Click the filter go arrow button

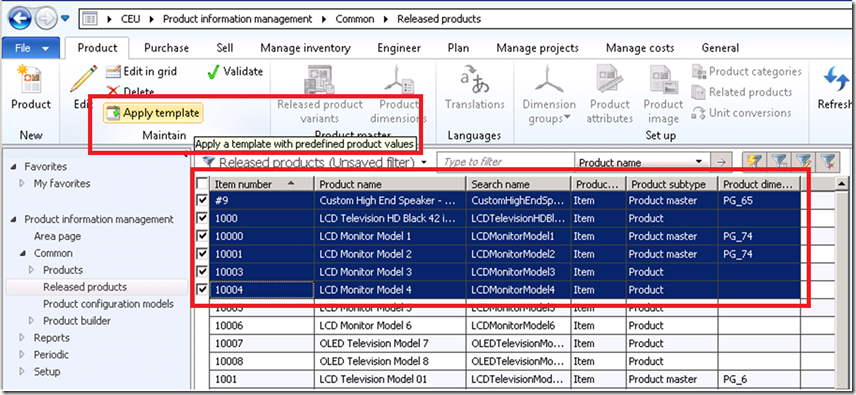pos(721,162)
